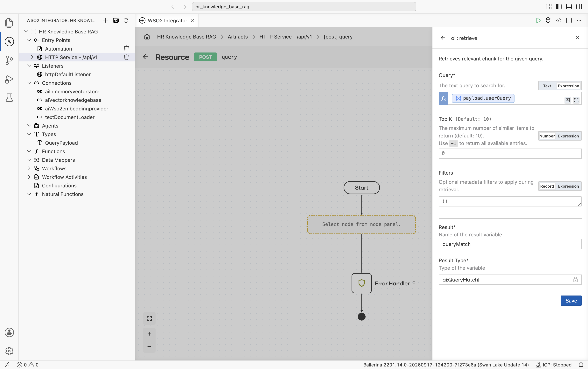Select aiVectorknowledgebase connection

(x=73, y=100)
